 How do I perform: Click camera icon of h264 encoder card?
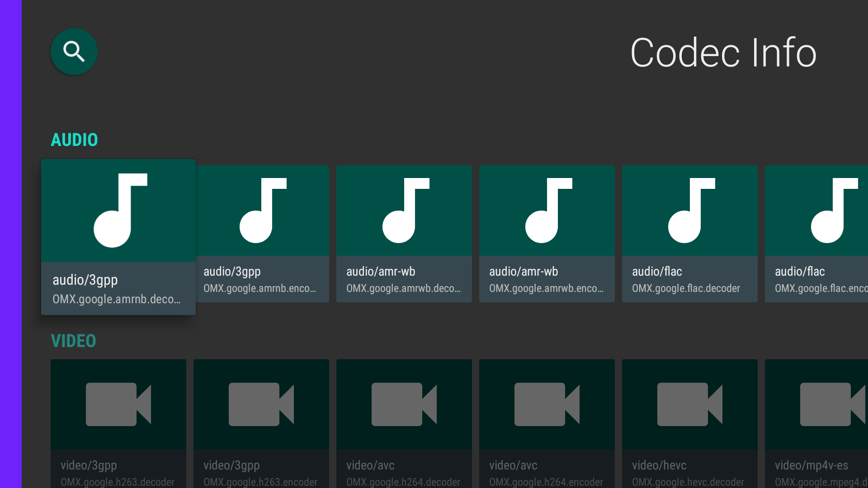[547, 404]
